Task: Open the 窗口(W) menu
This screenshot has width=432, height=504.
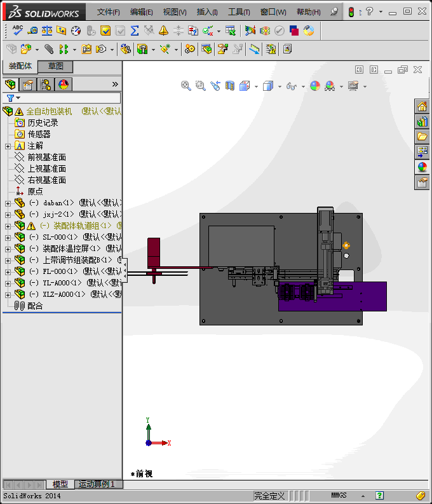Action: (x=273, y=12)
